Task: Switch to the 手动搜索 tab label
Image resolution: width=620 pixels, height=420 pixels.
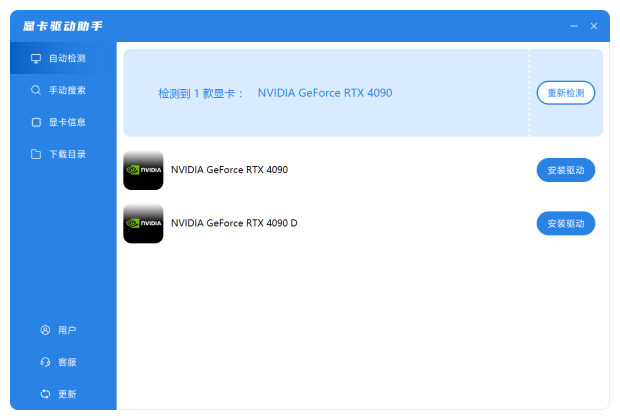Action: pos(67,90)
